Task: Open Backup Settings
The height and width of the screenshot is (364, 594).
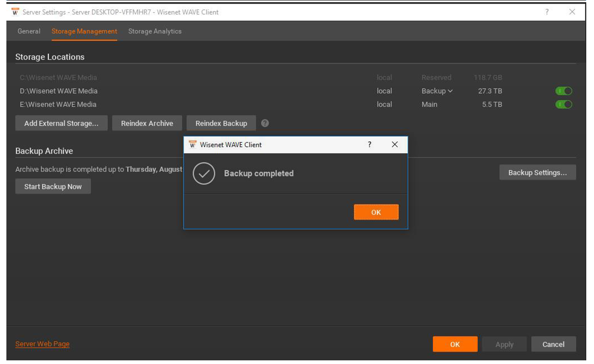Action: coord(537,173)
